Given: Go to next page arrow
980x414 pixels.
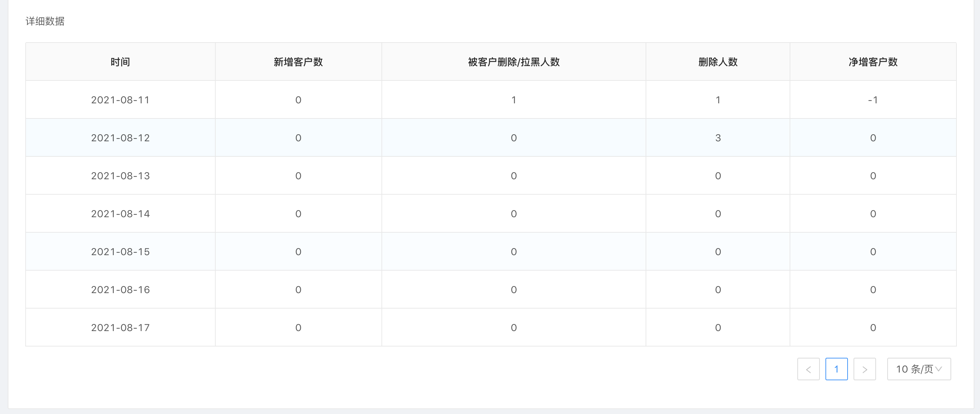Looking at the screenshot, I should [864, 369].
